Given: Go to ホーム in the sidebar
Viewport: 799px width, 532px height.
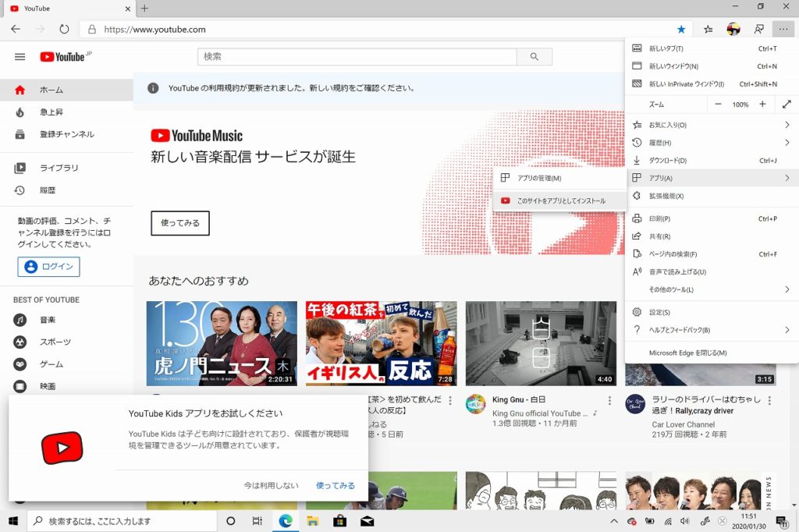Looking at the screenshot, I should tap(67, 90).
